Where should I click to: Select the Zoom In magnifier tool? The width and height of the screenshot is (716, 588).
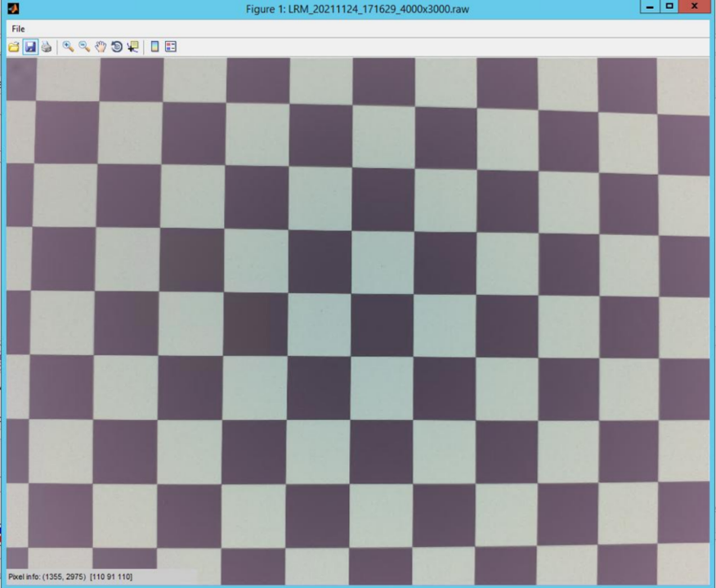click(x=69, y=47)
